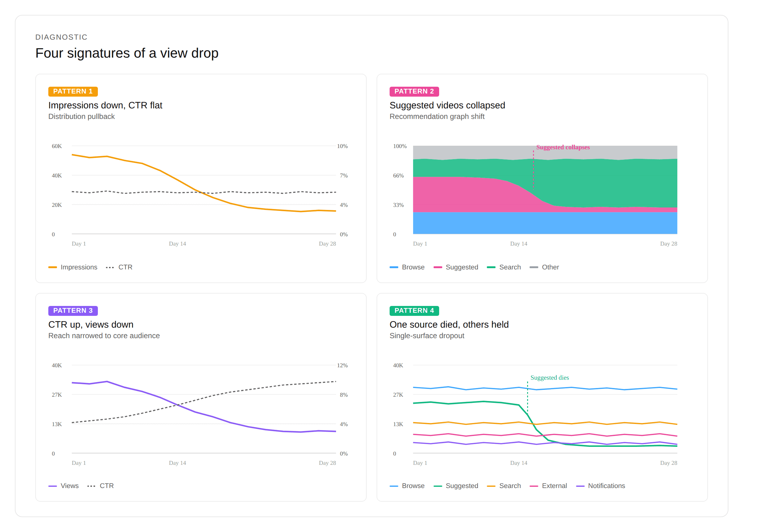Click the purple PATTERN 3 badge

click(73, 311)
